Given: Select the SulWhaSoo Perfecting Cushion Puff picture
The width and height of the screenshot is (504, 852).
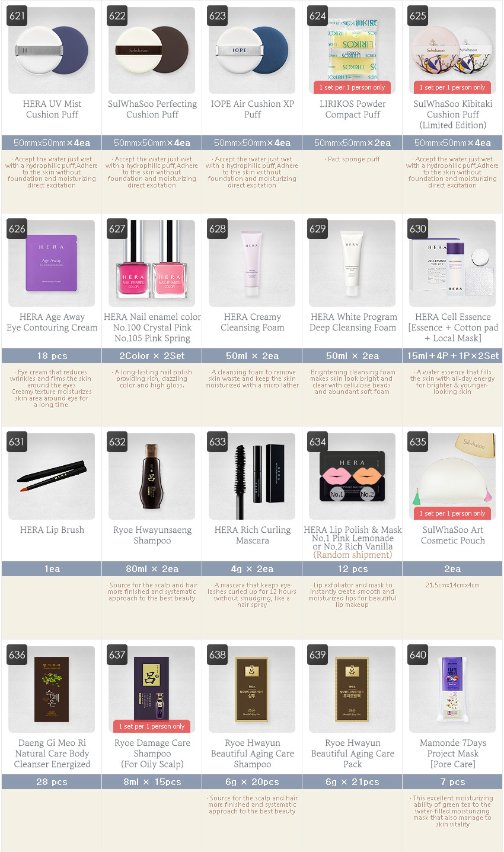Looking at the screenshot, I should tap(152, 50).
